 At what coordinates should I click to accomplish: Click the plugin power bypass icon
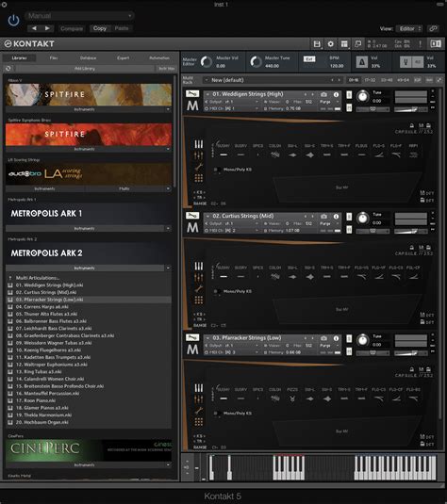click(x=13, y=21)
